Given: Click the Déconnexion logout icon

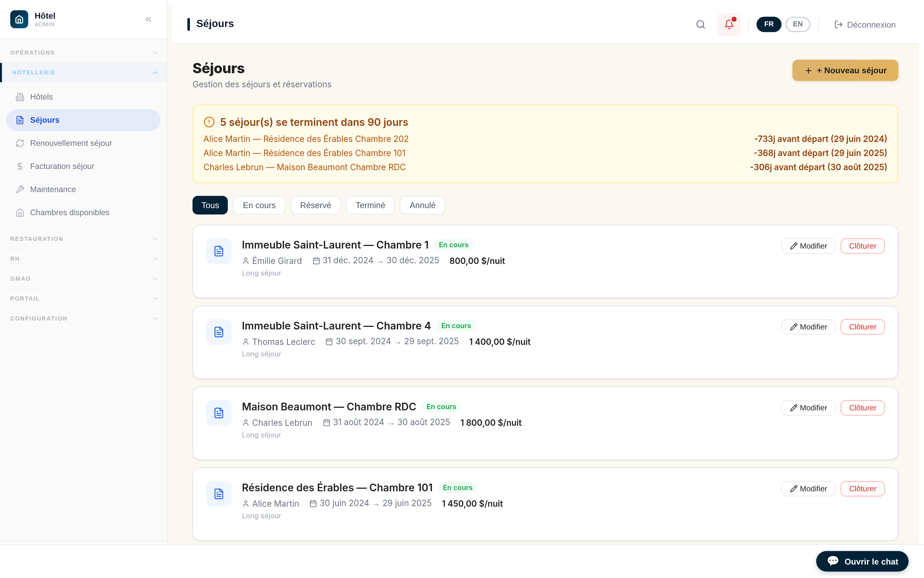Looking at the screenshot, I should coord(838,25).
